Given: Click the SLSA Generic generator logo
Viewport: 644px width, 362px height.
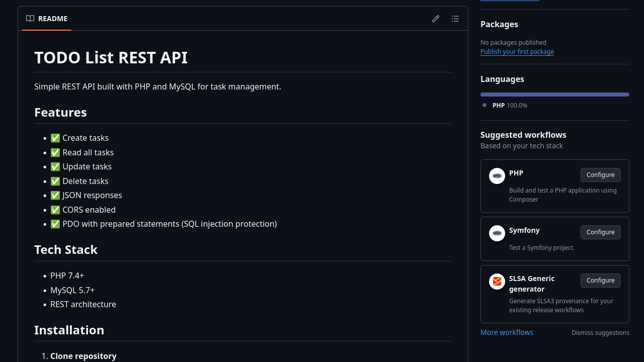Looking at the screenshot, I should [x=497, y=282].
